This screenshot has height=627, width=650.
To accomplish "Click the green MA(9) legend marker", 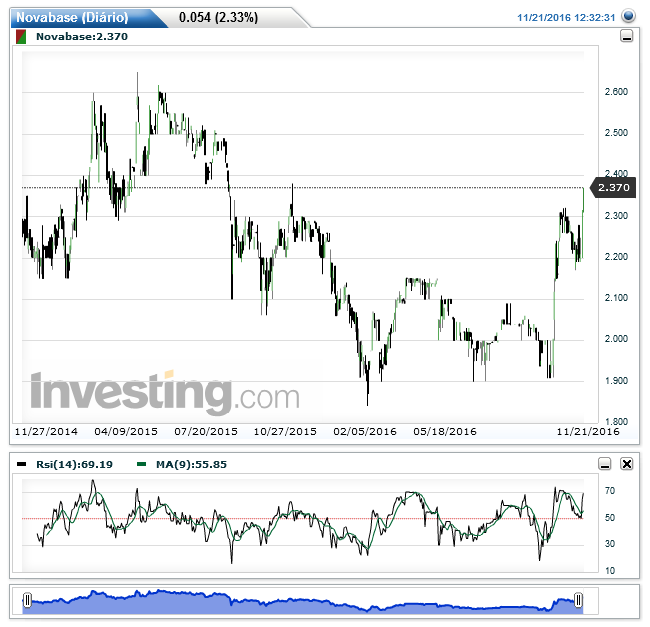I will click(x=141, y=464).
